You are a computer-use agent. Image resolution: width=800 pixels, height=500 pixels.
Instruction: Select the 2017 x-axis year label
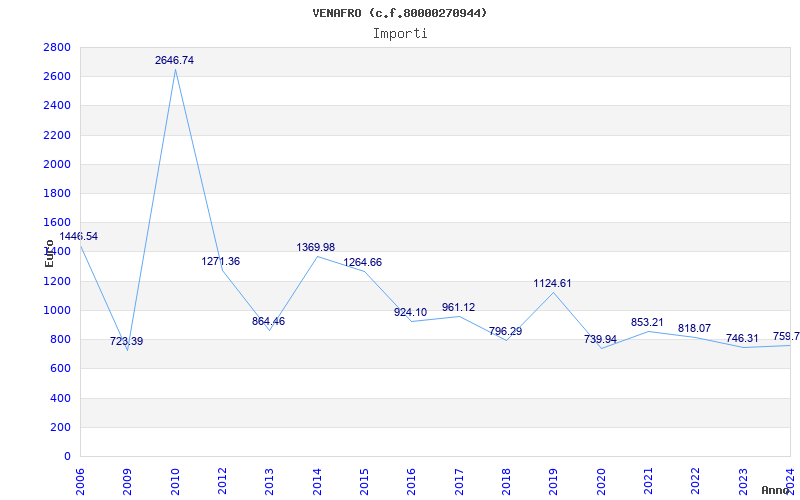[459, 481]
